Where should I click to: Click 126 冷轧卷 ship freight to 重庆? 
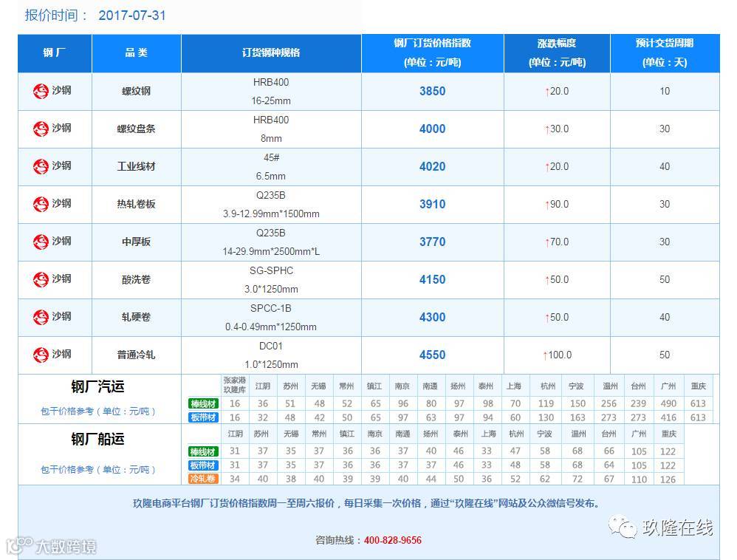[x=668, y=479]
